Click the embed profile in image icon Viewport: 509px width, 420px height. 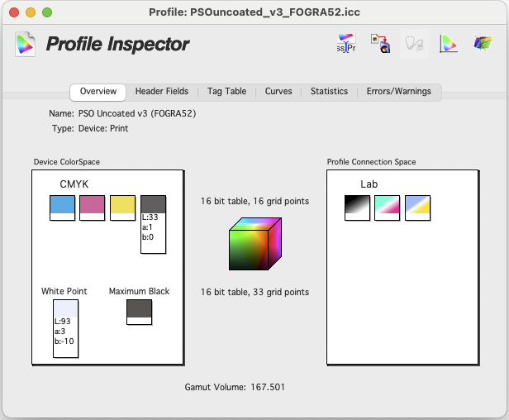(380, 43)
